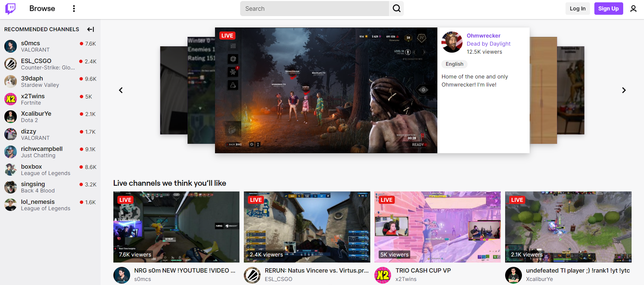Open XcaliburYe avatar in sidebar
This screenshot has height=285, width=644.
point(10,117)
